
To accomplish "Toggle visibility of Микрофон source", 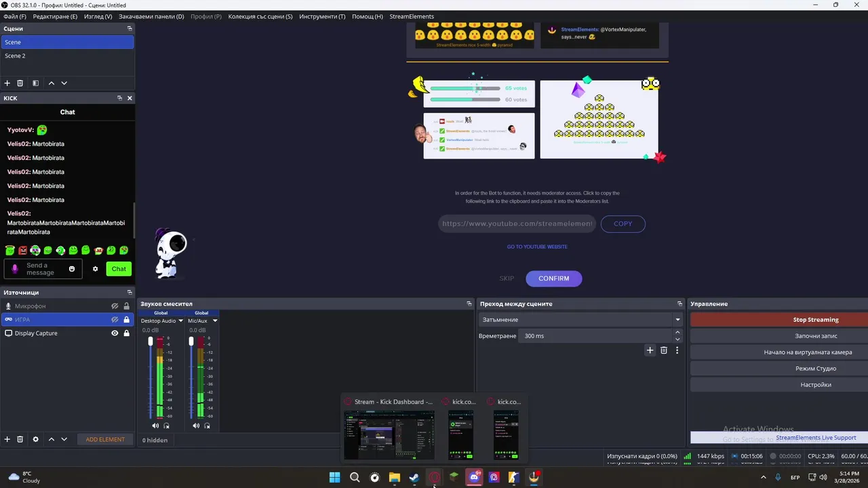I will [x=115, y=306].
